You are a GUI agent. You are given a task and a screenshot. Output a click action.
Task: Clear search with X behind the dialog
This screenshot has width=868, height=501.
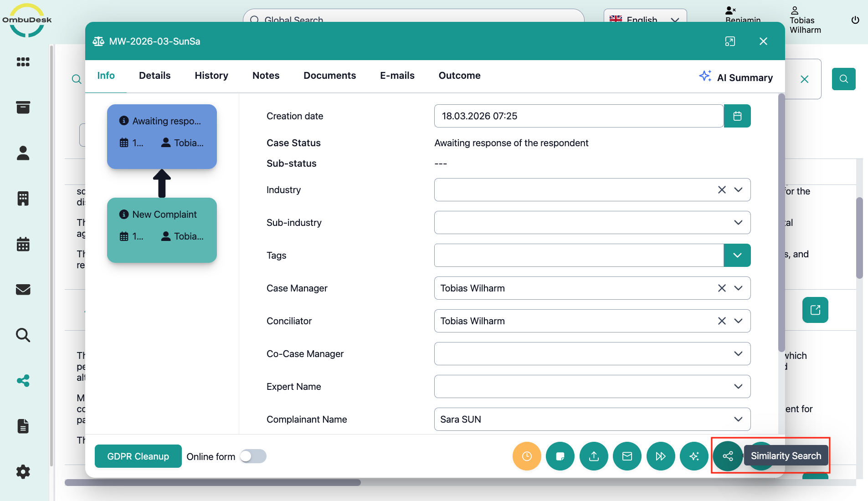pyautogui.click(x=805, y=79)
